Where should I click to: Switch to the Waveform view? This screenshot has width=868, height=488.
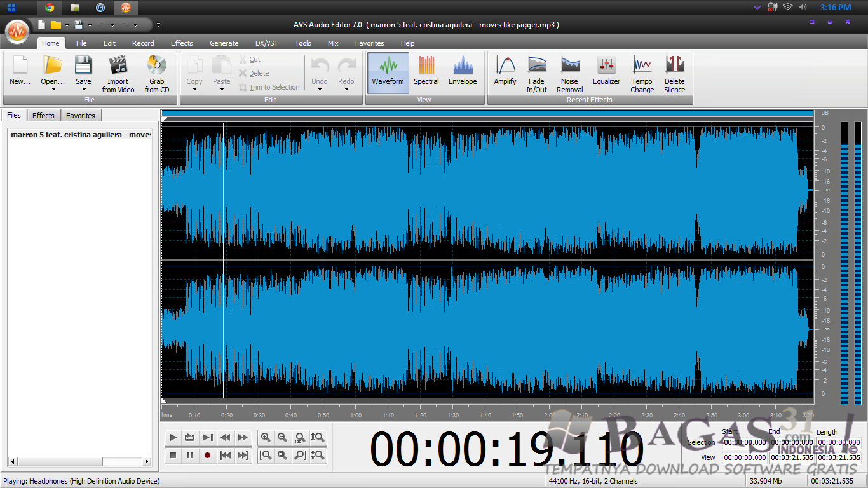coord(388,73)
